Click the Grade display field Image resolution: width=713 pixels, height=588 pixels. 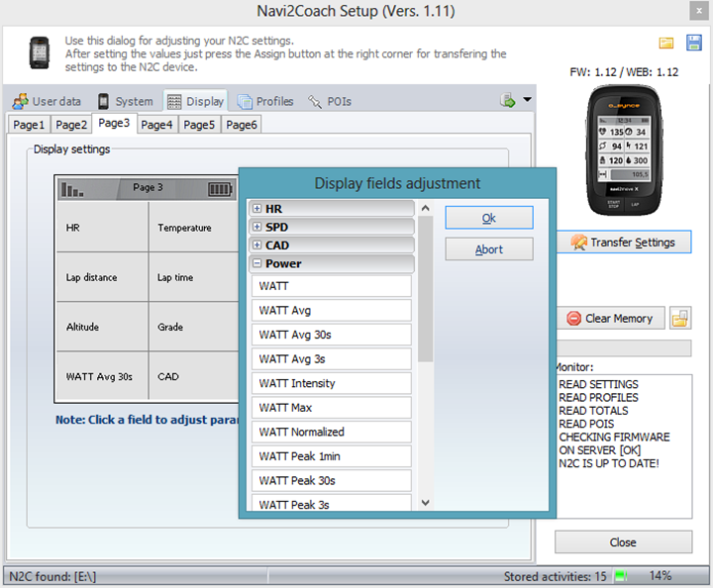point(194,327)
